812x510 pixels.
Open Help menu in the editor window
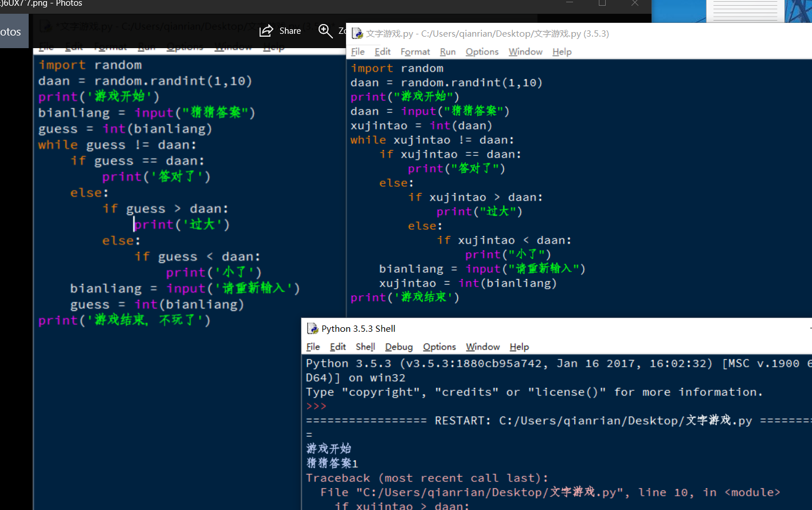(x=562, y=52)
